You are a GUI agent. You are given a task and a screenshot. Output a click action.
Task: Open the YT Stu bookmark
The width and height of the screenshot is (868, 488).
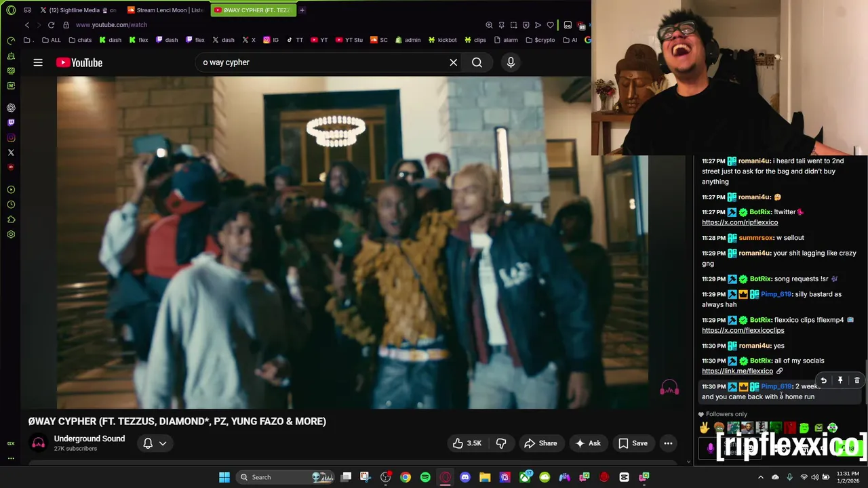coord(349,40)
